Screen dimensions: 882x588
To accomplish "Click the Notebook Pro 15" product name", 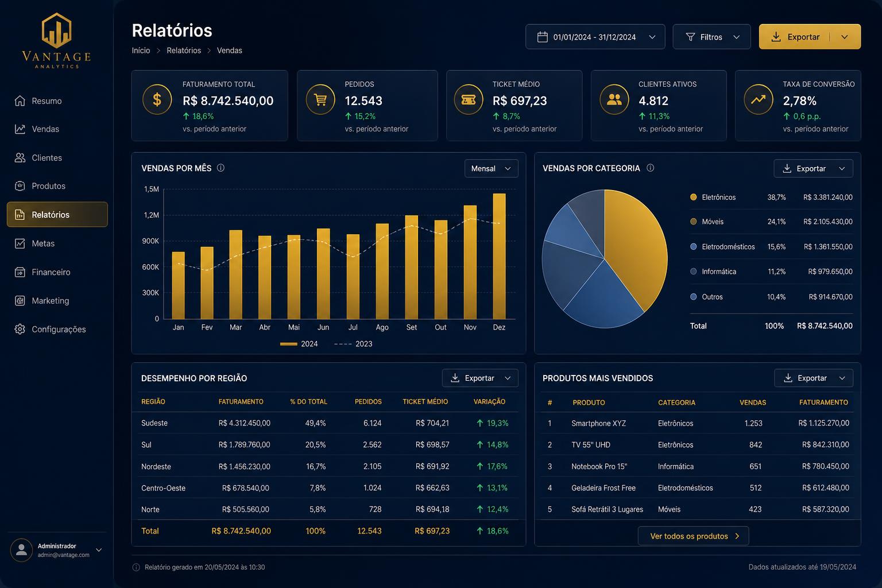I will click(599, 466).
